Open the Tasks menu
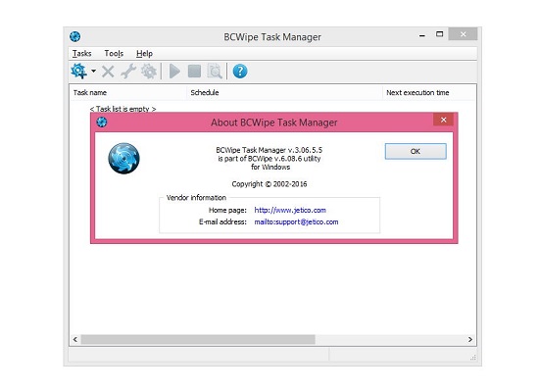Image resolution: width=539 pixels, height=392 pixels. [x=81, y=54]
